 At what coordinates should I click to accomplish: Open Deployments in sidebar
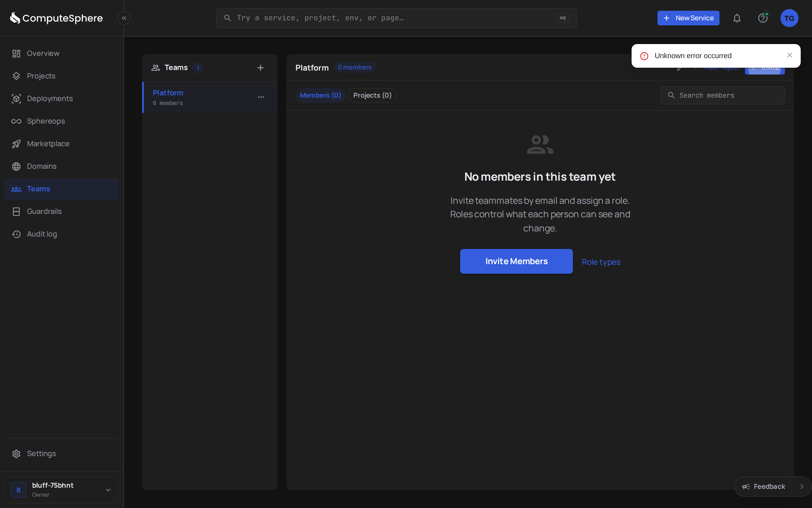62,98
